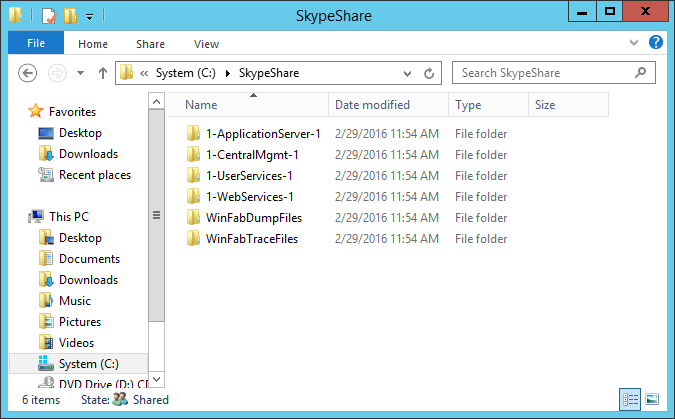The width and height of the screenshot is (675, 419).
Task: Go back with the Back arrow button
Action: (x=28, y=73)
